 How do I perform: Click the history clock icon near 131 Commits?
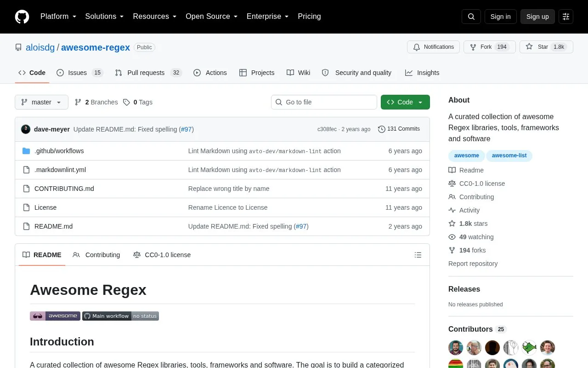click(382, 129)
